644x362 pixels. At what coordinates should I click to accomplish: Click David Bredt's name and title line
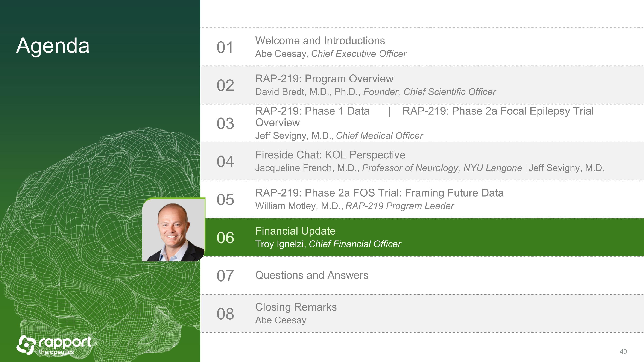coord(375,92)
